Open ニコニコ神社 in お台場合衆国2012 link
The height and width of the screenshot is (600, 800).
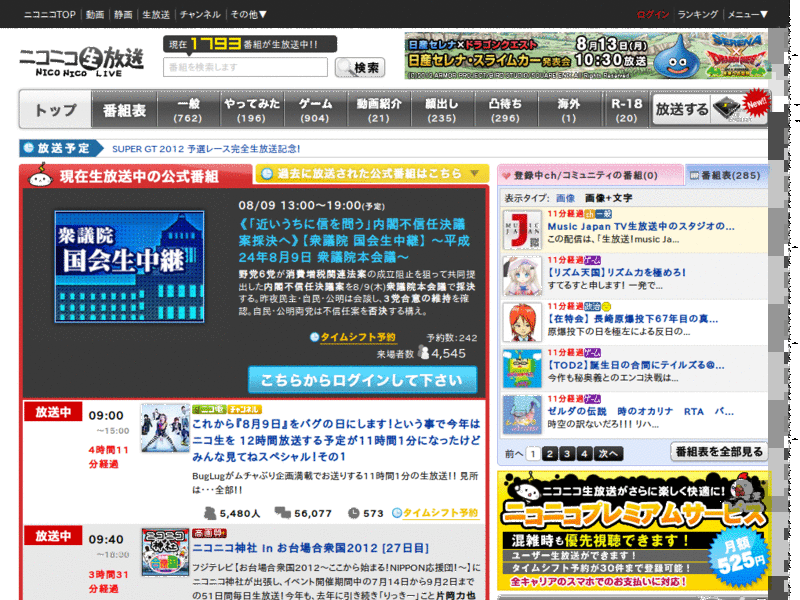coord(311,548)
